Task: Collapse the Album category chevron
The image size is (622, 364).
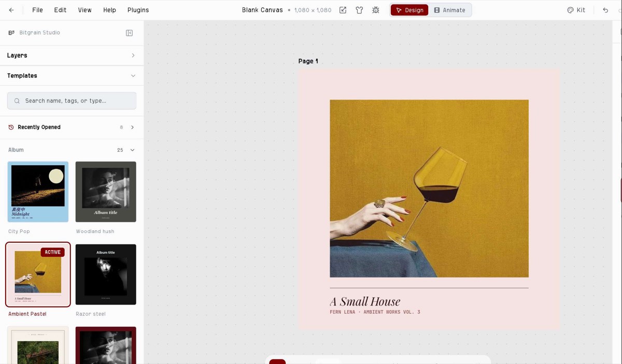Action: click(132, 150)
